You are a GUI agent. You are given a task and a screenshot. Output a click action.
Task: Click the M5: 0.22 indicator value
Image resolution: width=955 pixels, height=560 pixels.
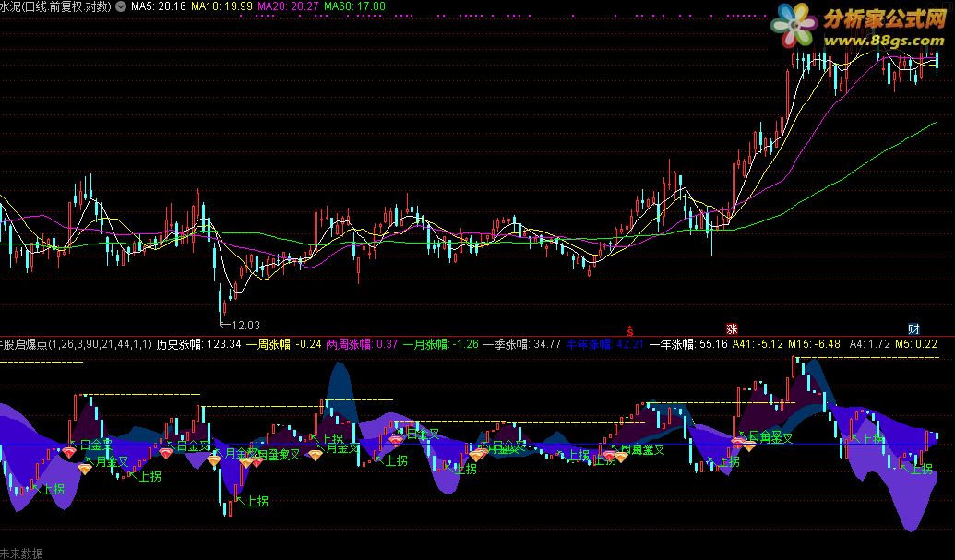pyautogui.click(x=916, y=344)
